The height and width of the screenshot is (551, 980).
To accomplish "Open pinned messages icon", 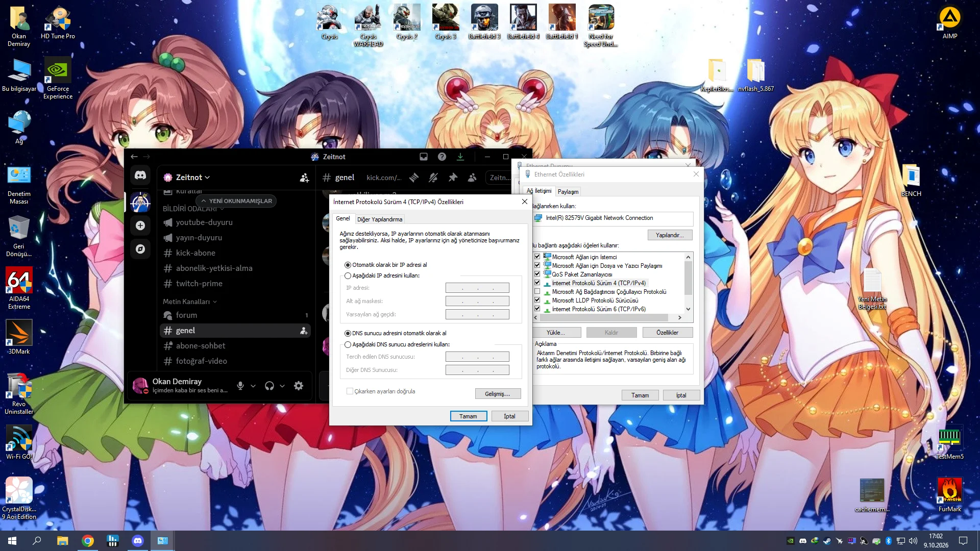I will pos(453,178).
